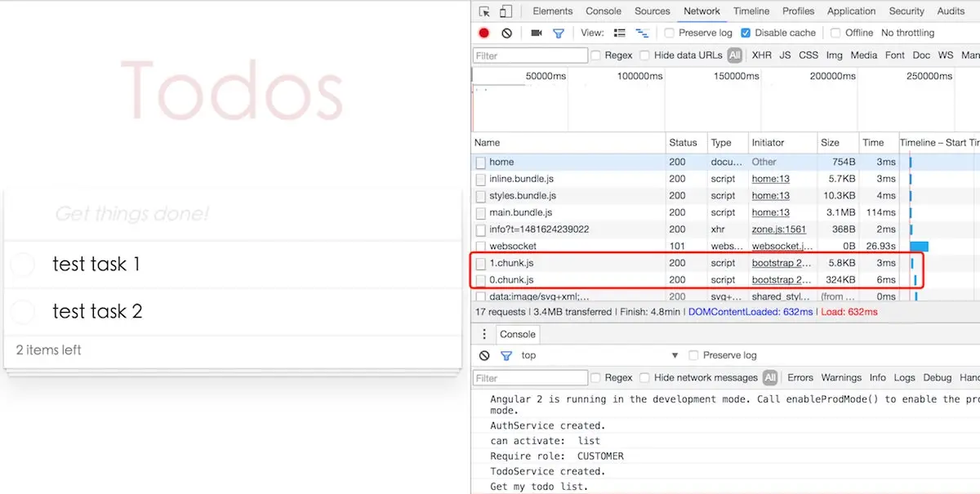This screenshot has height=494, width=980.
Task: Filter network requests by Media
Action: point(864,56)
